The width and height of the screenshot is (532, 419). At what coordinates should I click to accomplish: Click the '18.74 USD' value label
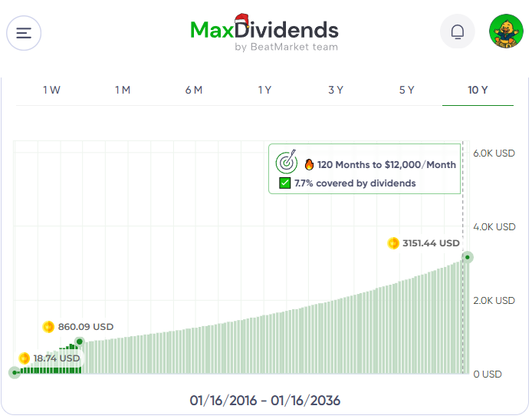56,358
